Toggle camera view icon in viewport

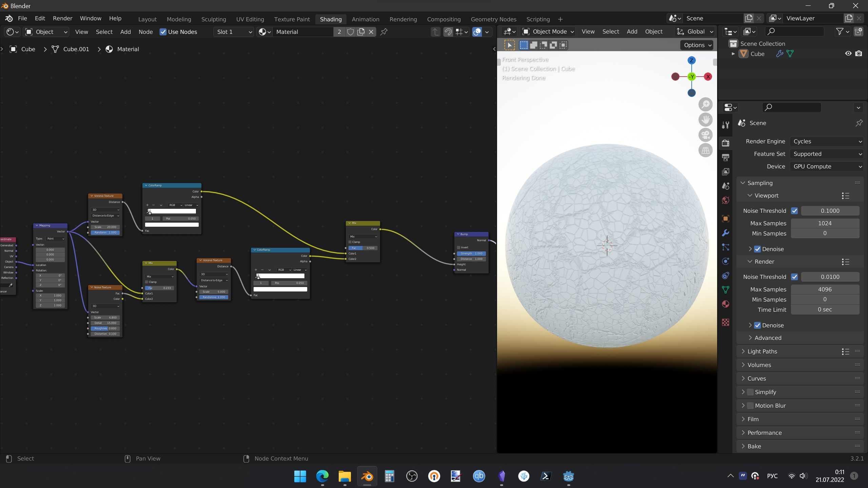(x=705, y=135)
